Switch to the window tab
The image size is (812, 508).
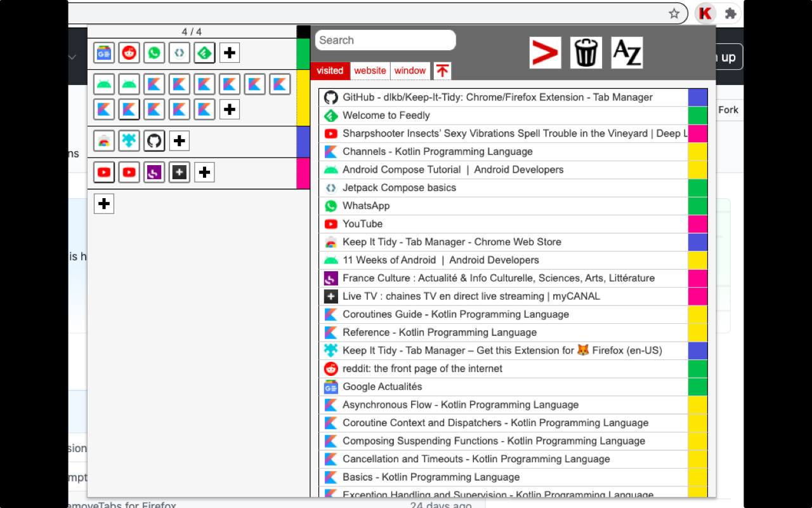click(x=410, y=70)
